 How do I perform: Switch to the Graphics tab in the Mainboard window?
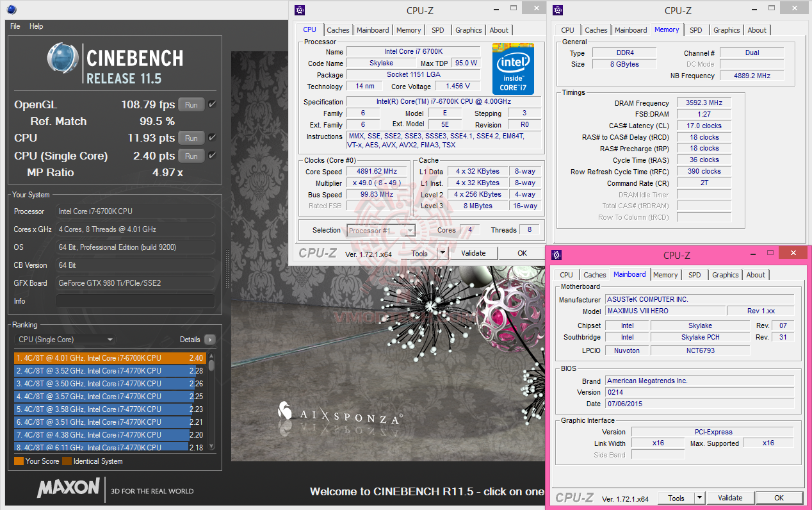[726, 274]
